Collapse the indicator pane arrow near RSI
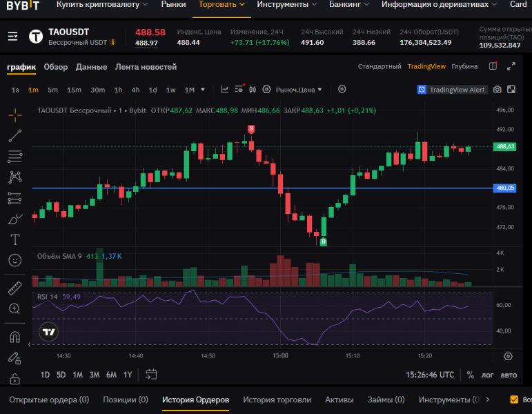 coord(29,344)
